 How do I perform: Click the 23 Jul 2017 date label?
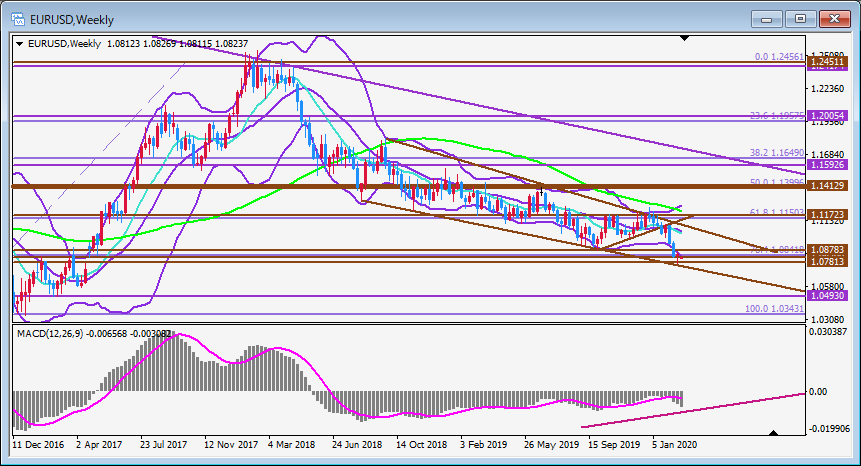click(x=164, y=445)
